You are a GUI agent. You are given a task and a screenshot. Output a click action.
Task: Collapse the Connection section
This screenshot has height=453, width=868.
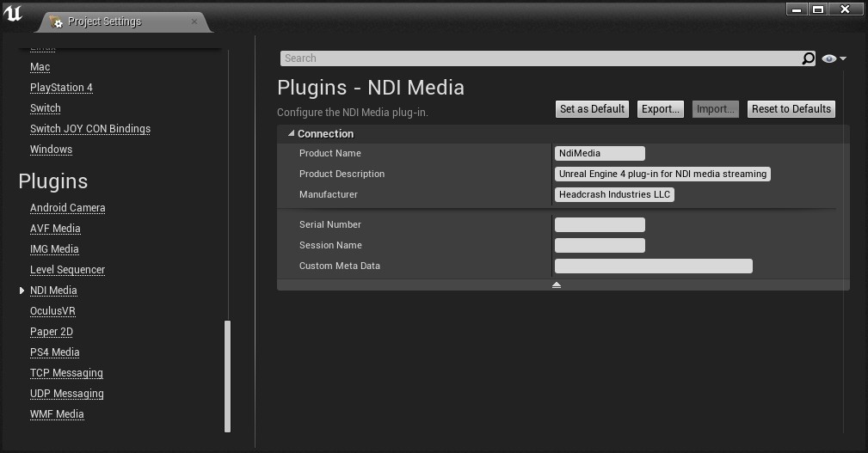pos(291,133)
